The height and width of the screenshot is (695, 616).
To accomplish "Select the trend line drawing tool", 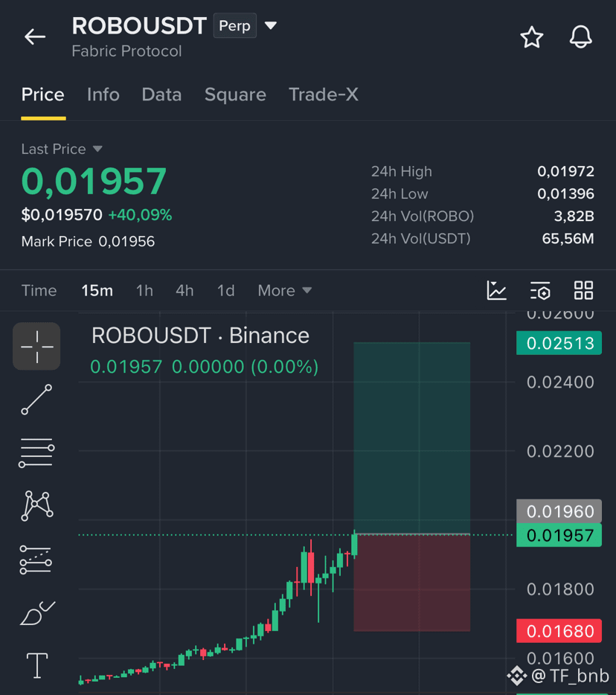I will (36, 400).
